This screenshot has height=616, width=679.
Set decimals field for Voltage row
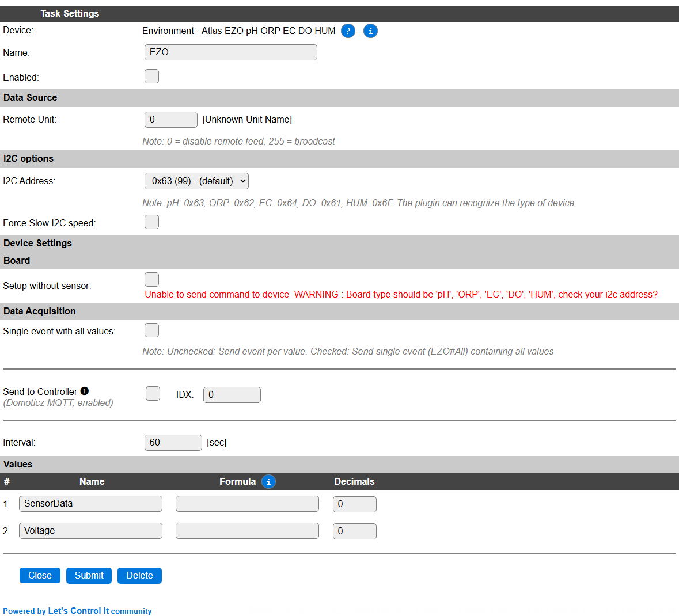coord(355,531)
